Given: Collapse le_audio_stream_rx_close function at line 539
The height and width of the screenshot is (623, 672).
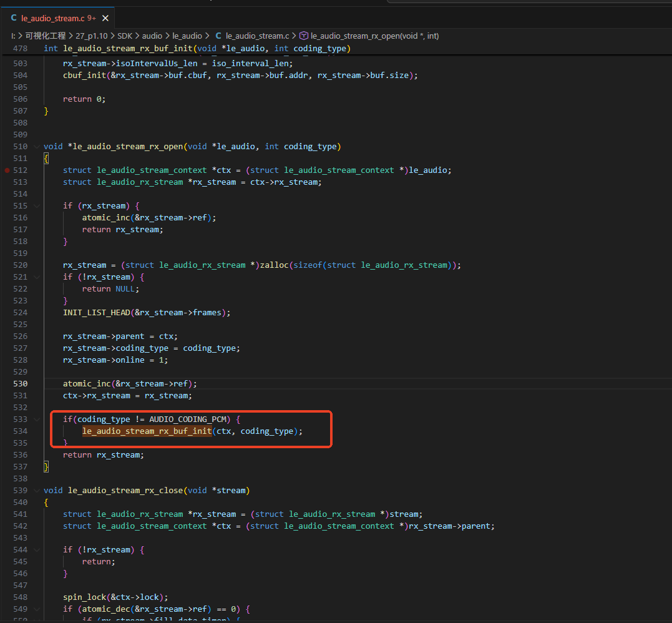Looking at the screenshot, I should tap(37, 491).
